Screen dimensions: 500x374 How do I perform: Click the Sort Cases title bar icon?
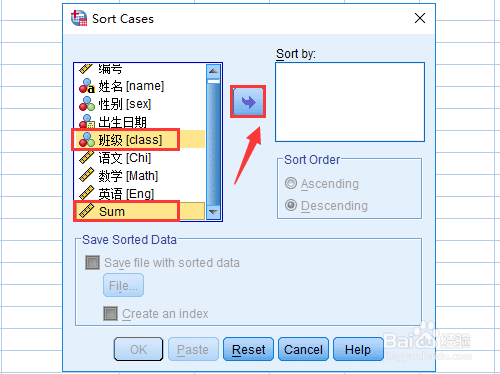[x=79, y=18]
